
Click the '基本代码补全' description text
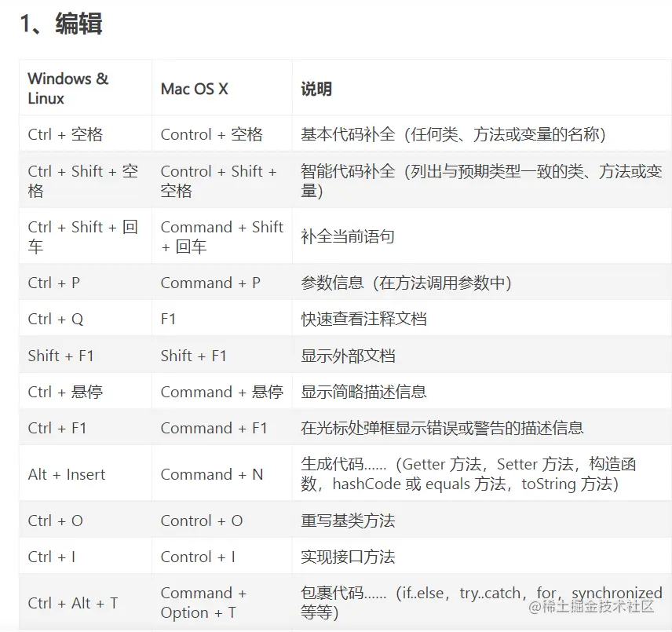[x=453, y=134]
